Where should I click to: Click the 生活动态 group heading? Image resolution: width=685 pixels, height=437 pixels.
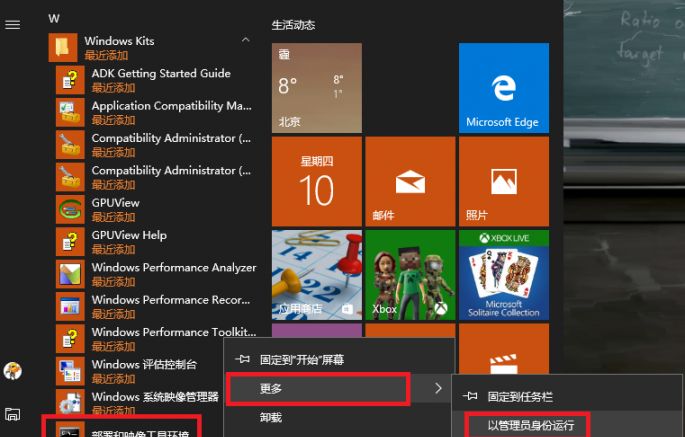[x=293, y=25]
